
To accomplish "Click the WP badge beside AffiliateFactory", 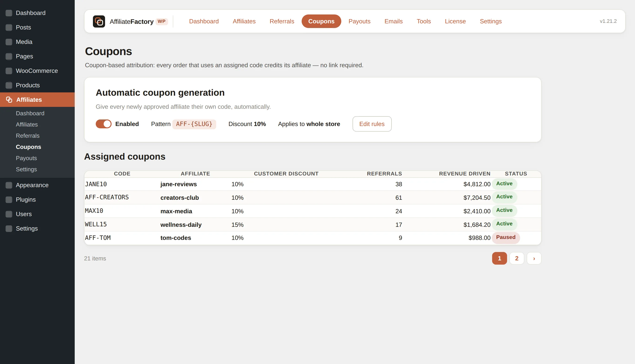I will click(162, 21).
